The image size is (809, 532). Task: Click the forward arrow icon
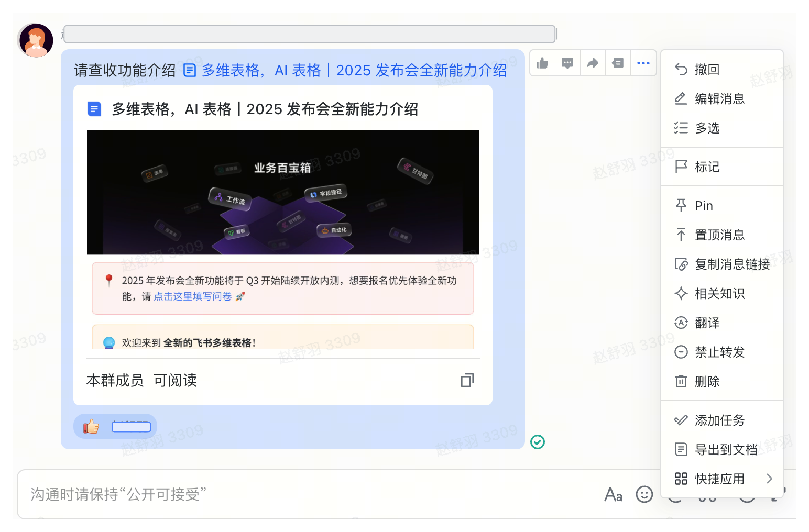pyautogui.click(x=593, y=63)
